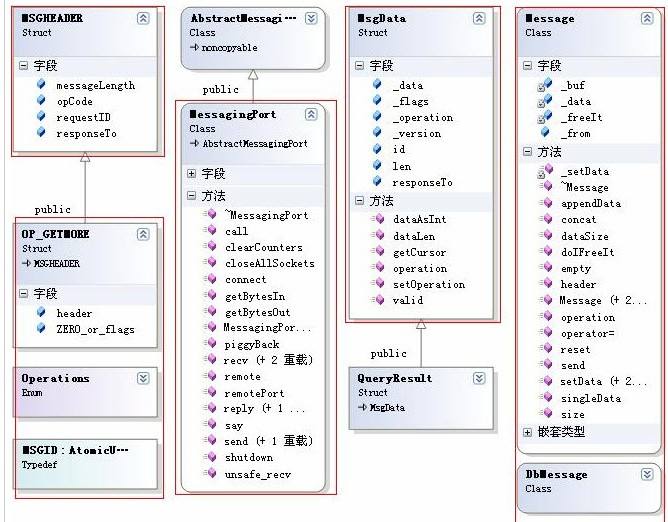Select the QueryResult struct title

coord(394,378)
